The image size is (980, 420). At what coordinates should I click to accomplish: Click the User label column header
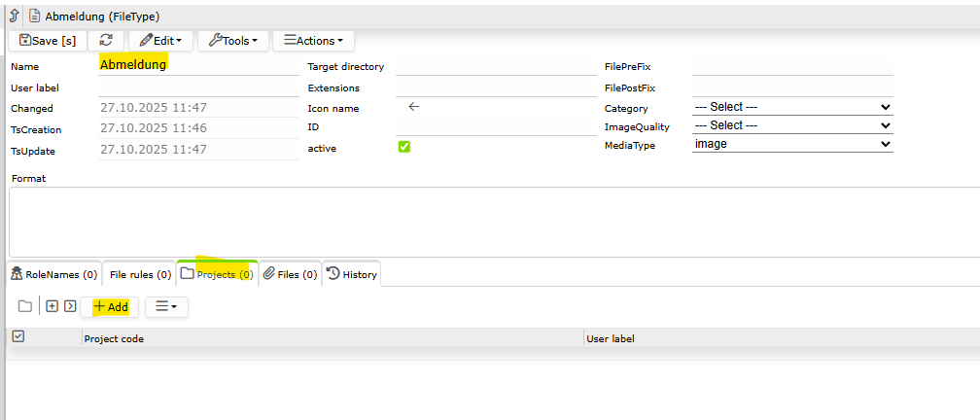pyautogui.click(x=782, y=338)
